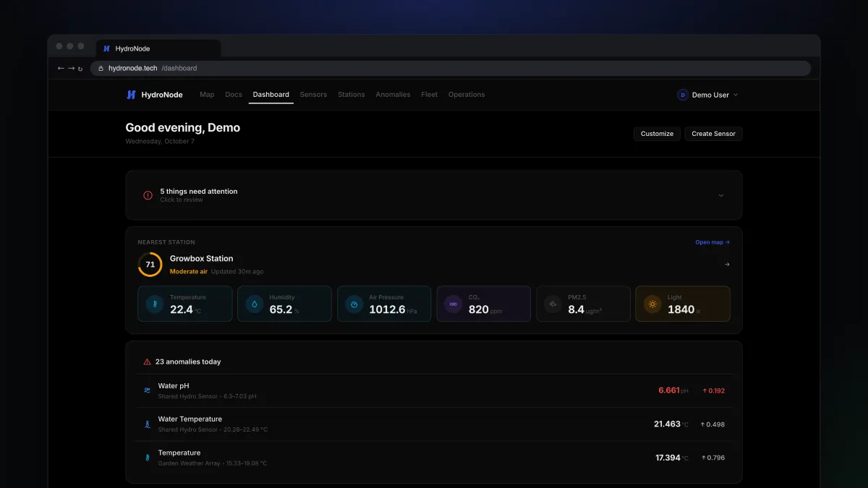Click the Temperature 22.4 reading
868x488 pixels.
(182, 309)
